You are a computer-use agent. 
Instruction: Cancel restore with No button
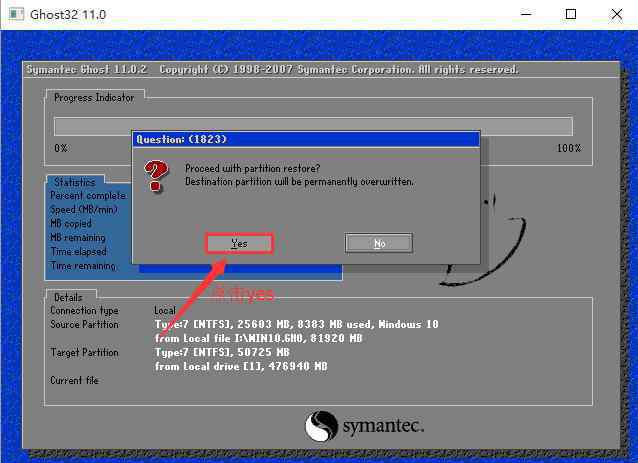pyautogui.click(x=379, y=243)
